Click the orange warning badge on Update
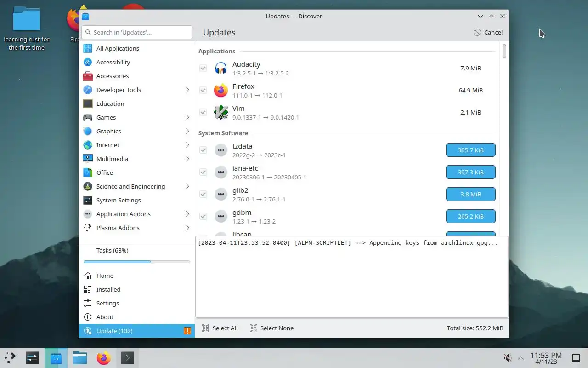Screen dimensions: 588x368 pos(187,331)
